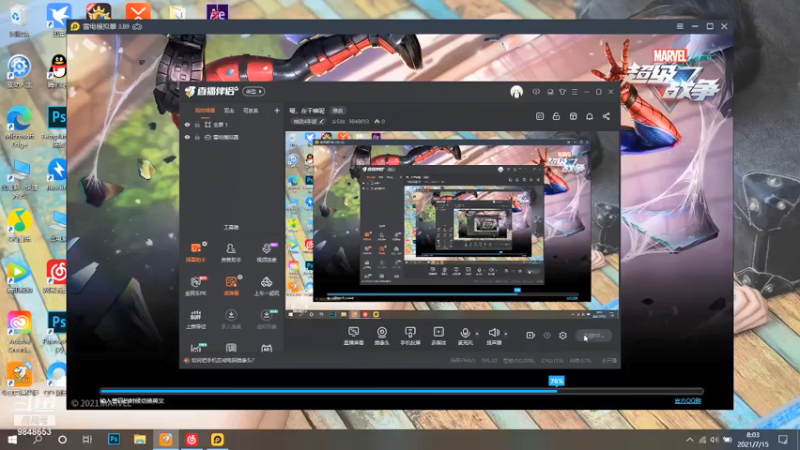Image resolution: width=800 pixels, height=450 pixels.
Task: Open the Windows Start menu
Action: 12,439
